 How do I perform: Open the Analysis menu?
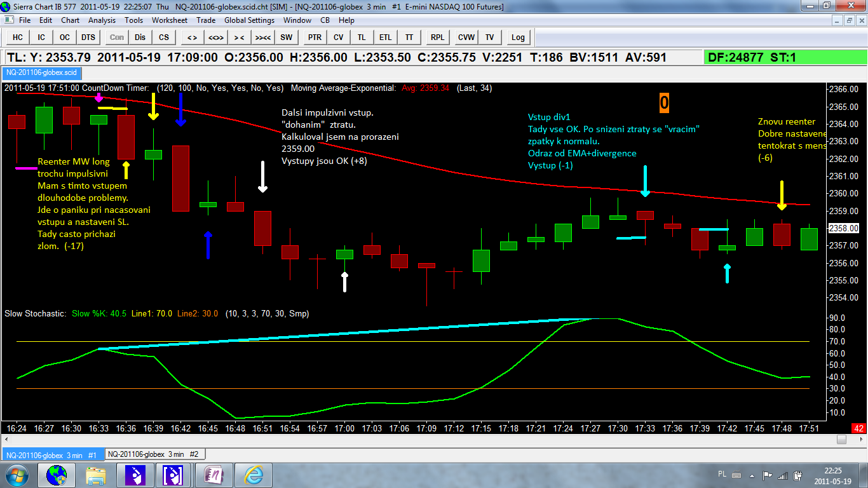coord(102,20)
